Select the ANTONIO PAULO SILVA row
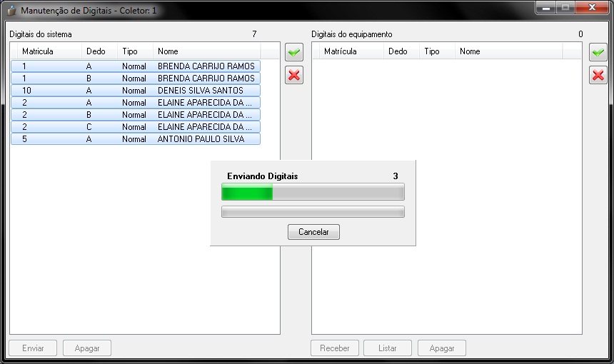This screenshot has height=364, width=614. click(136, 139)
